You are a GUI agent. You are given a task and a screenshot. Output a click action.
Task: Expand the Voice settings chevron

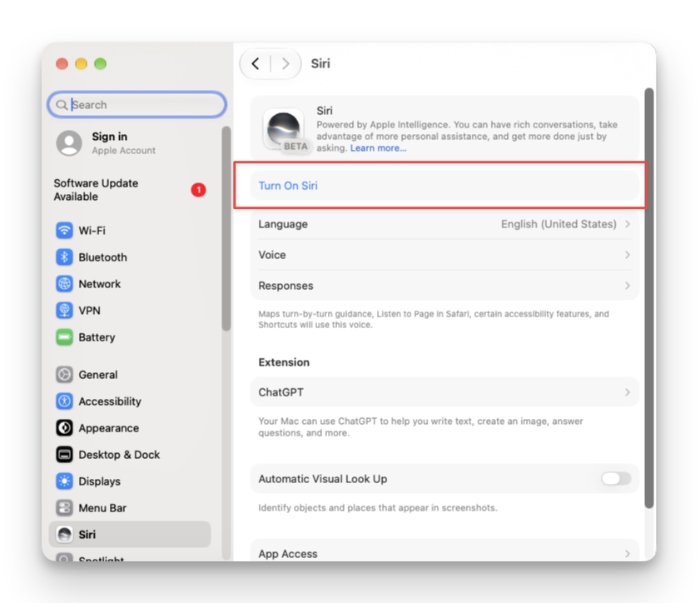click(628, 255)
